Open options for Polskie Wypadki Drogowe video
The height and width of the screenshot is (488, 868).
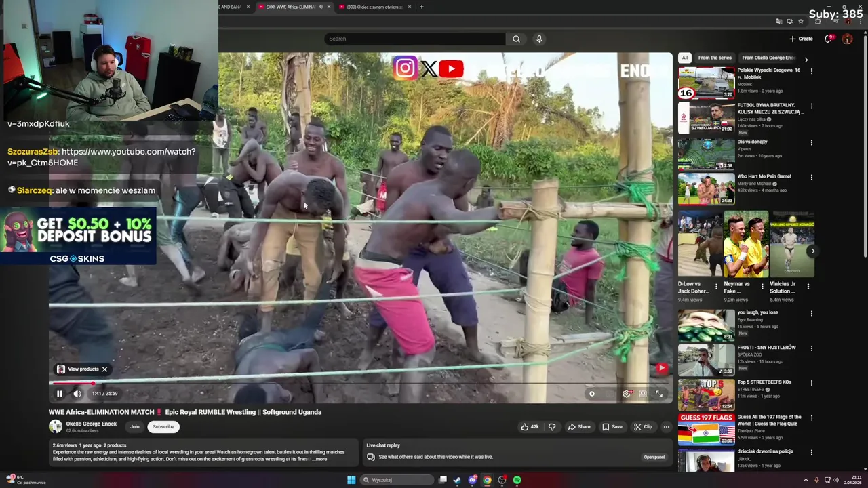tap(811, 71)
